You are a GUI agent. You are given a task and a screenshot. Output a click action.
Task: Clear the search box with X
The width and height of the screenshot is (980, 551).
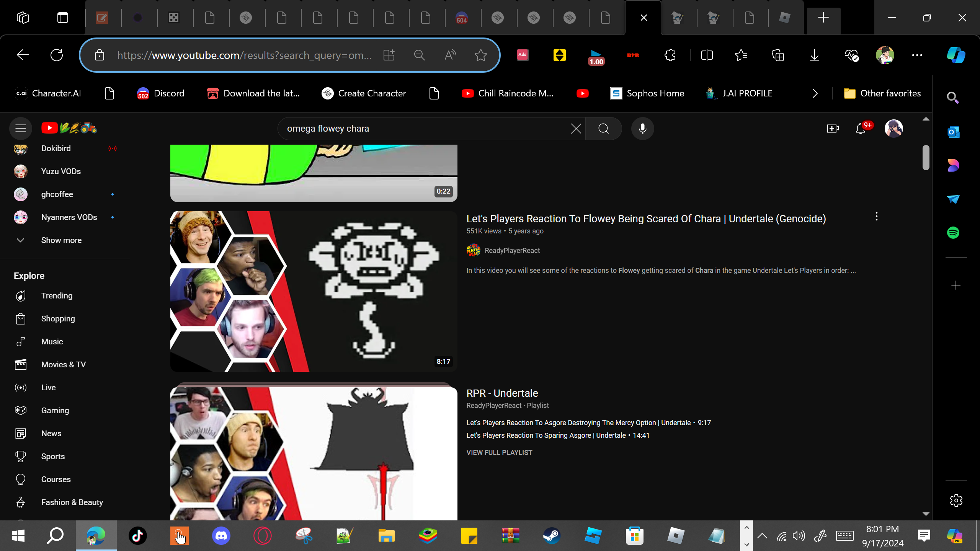coord(576,129)
